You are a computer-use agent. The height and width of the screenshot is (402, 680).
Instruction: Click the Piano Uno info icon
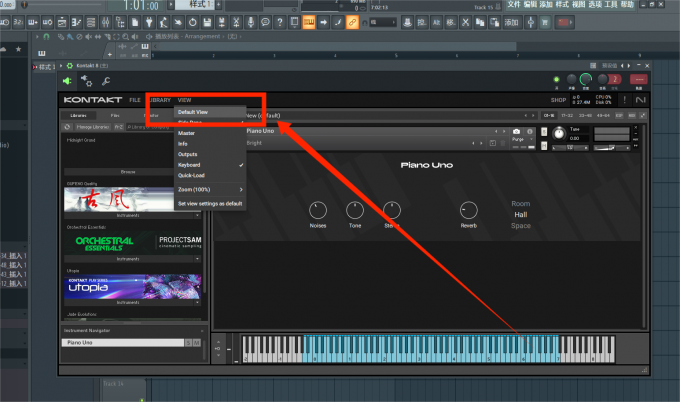pos(530,131)
